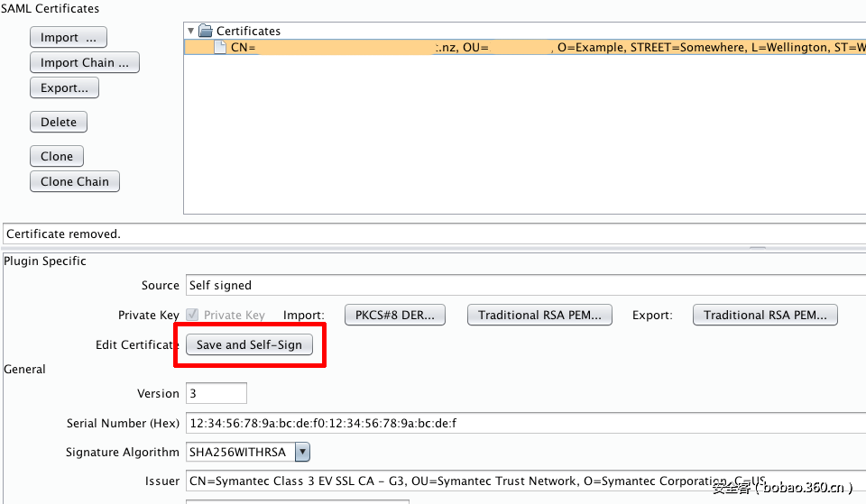Viewport: 866px width, 504px height.
Task: Click the Issuer text field
Action: (526, 481)
